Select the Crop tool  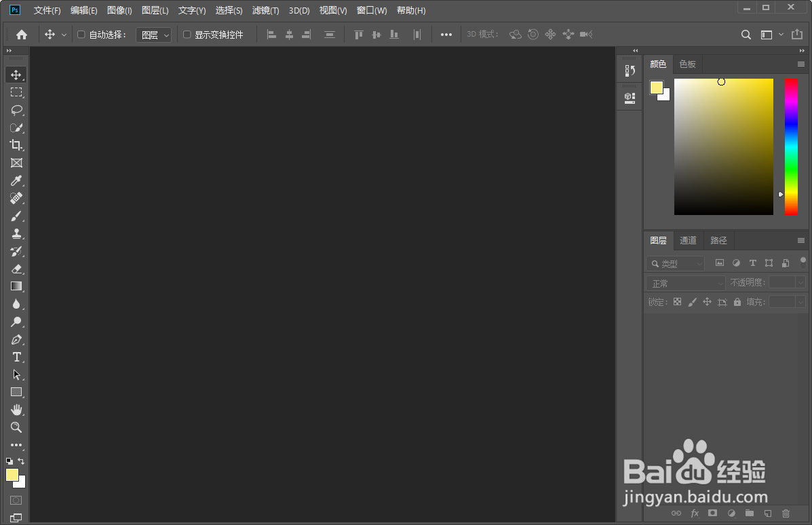pyautogui.click(x=16, y=144)
